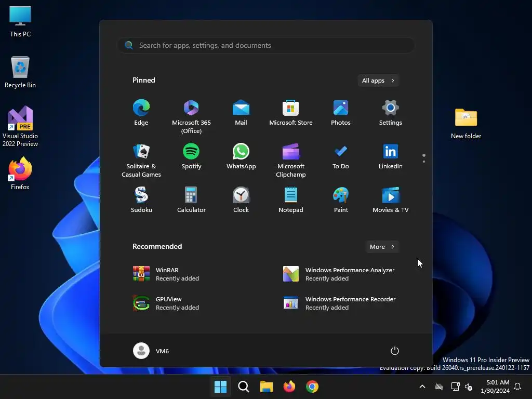The image size is (532, 399).
Task: Launch Sudoku
Action: pyautogui.click(x=141, y=200)
